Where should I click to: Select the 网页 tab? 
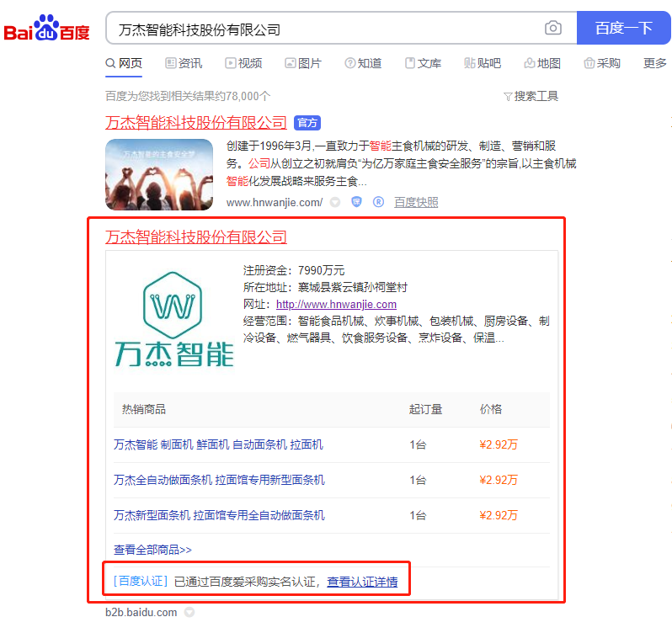point(124,63)
